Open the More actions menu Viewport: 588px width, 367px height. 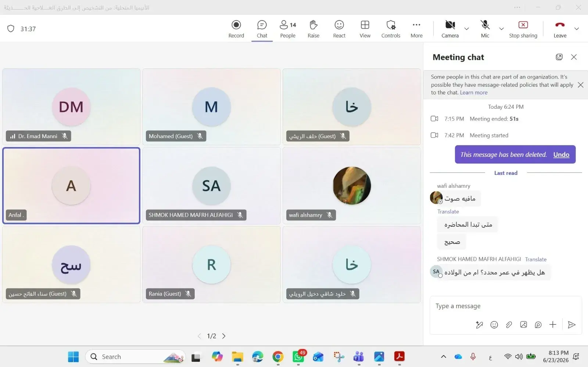(416, 29)
